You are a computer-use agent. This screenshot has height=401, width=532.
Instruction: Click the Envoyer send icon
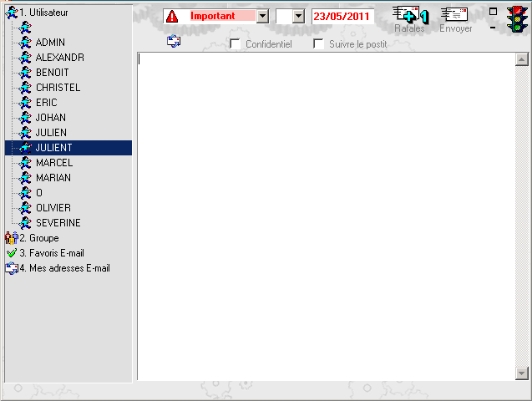[x=454, y=15]
